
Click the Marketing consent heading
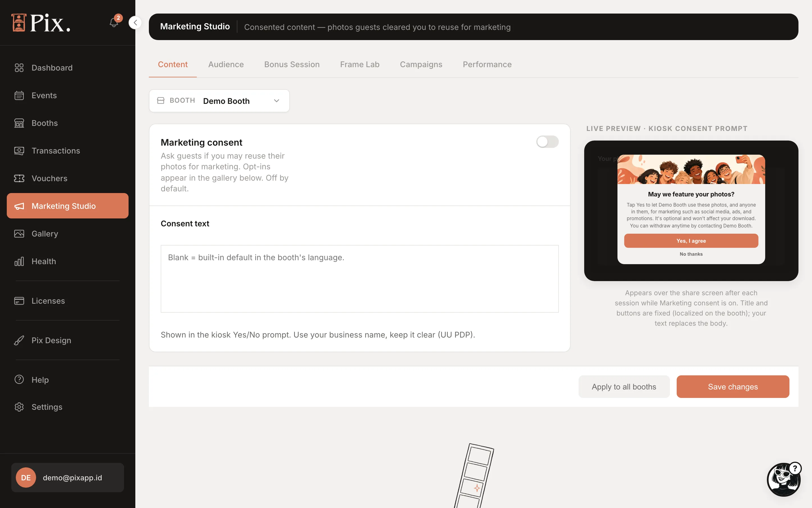[x=201, y=143]
